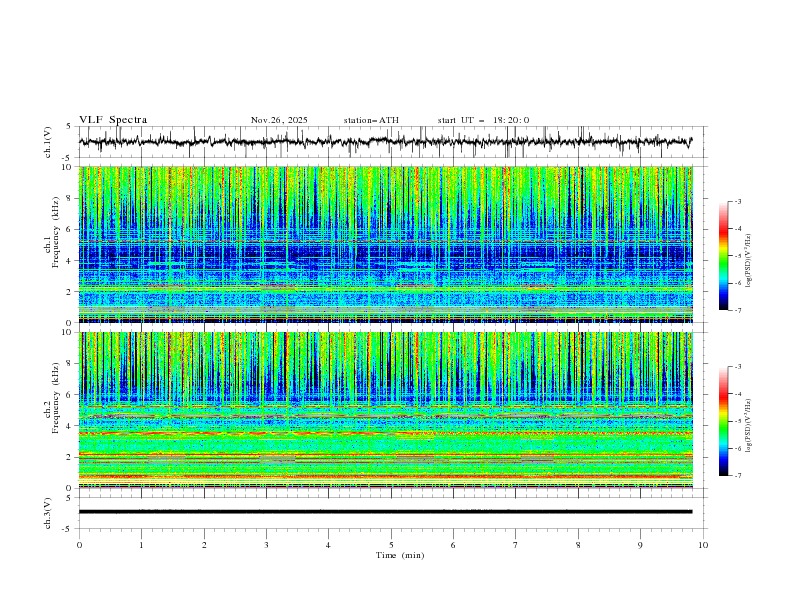
Task: Click inside the ch.1 frequency spectrogram
Action: [385, 244]
